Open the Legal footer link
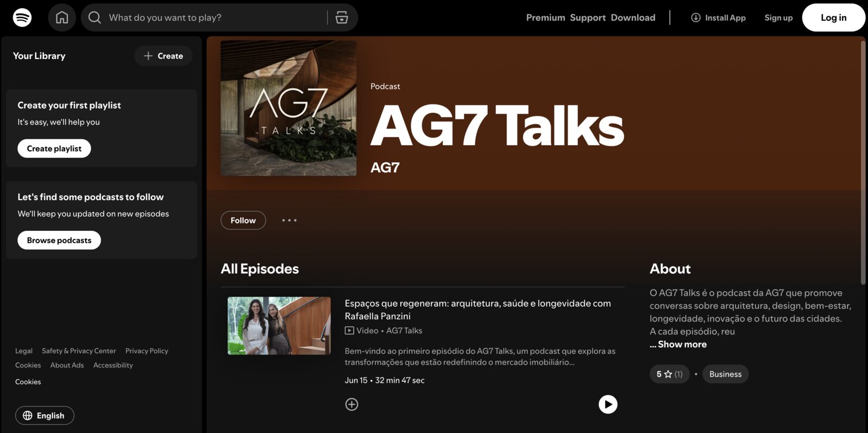 coord(24,351)
